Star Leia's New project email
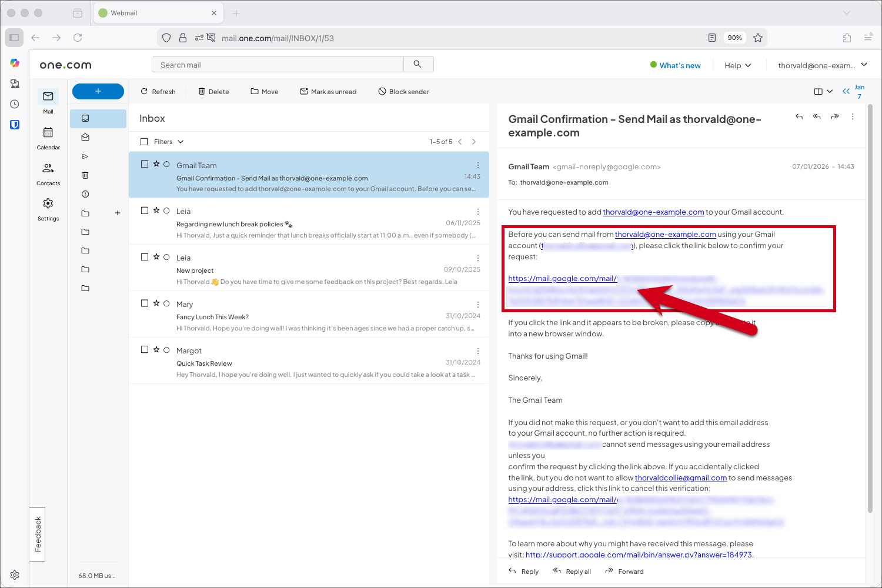882x588 pixels. [x=156, y=256]
